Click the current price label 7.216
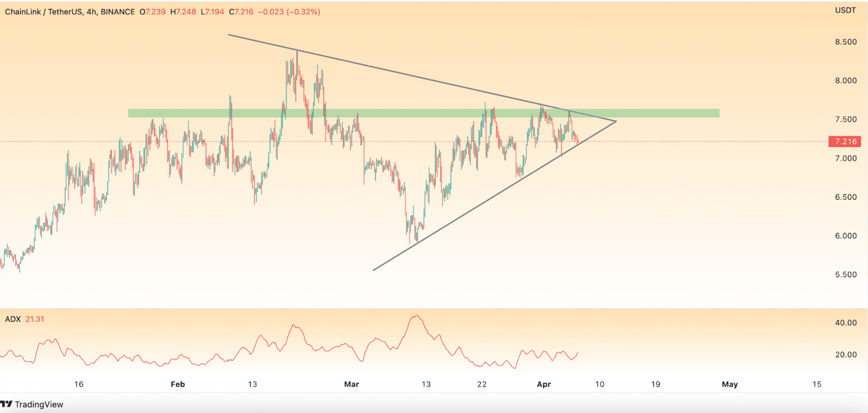 click(845, 142)
